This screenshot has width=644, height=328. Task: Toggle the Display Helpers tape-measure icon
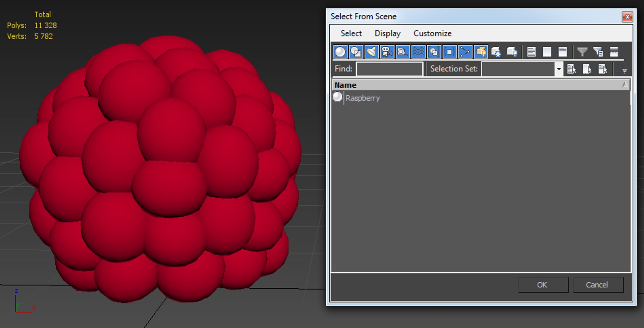coord(402,52)
